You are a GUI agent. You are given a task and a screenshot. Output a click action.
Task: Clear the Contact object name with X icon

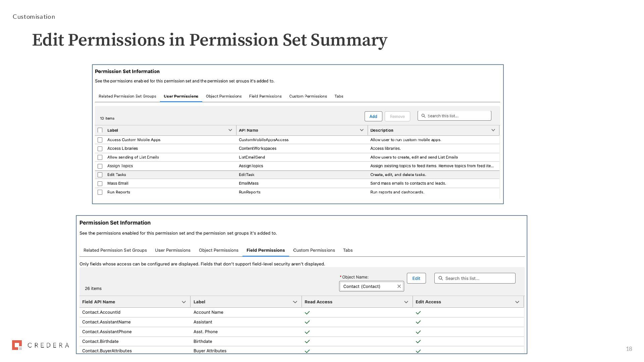(x=399, y=286)
